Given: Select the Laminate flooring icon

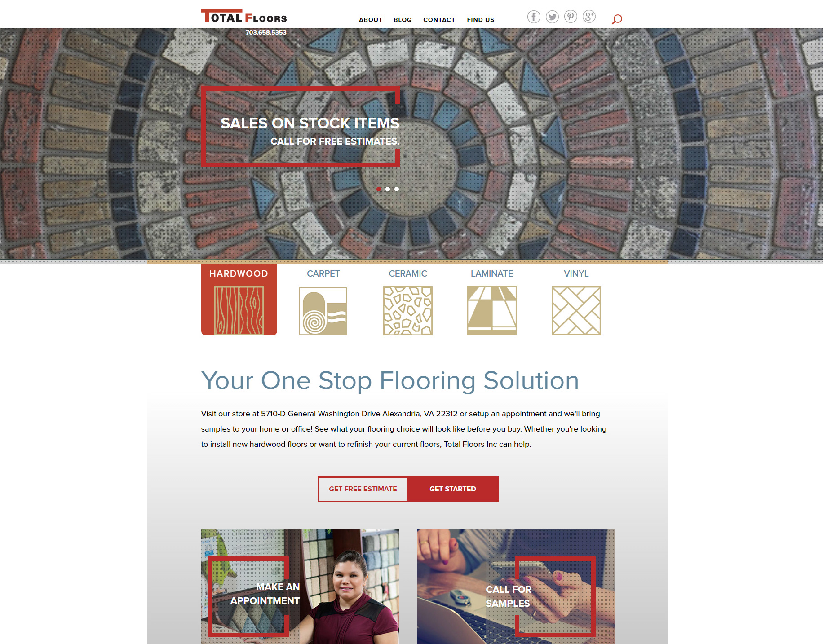Looking at the screenshot, I should coord(492,311).
